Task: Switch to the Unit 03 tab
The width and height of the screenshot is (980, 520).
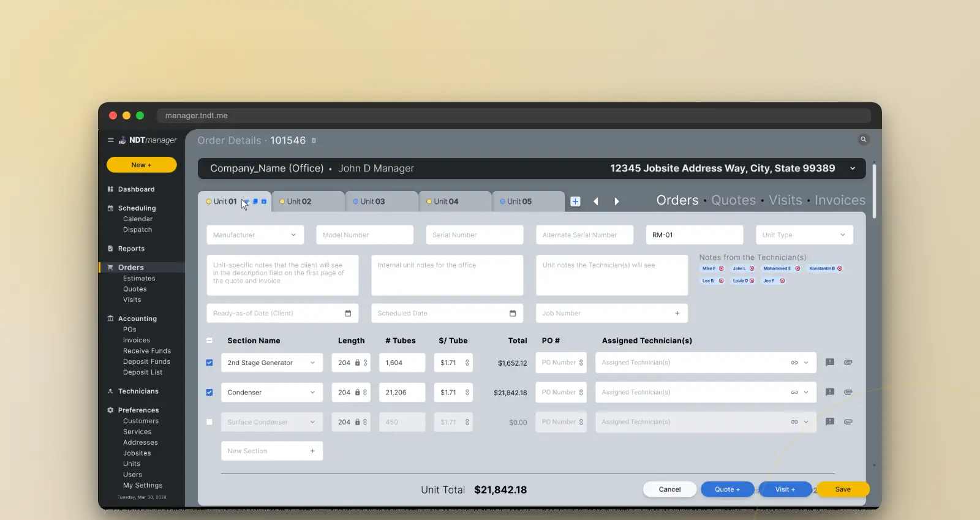Action: (x=382, y=202)
